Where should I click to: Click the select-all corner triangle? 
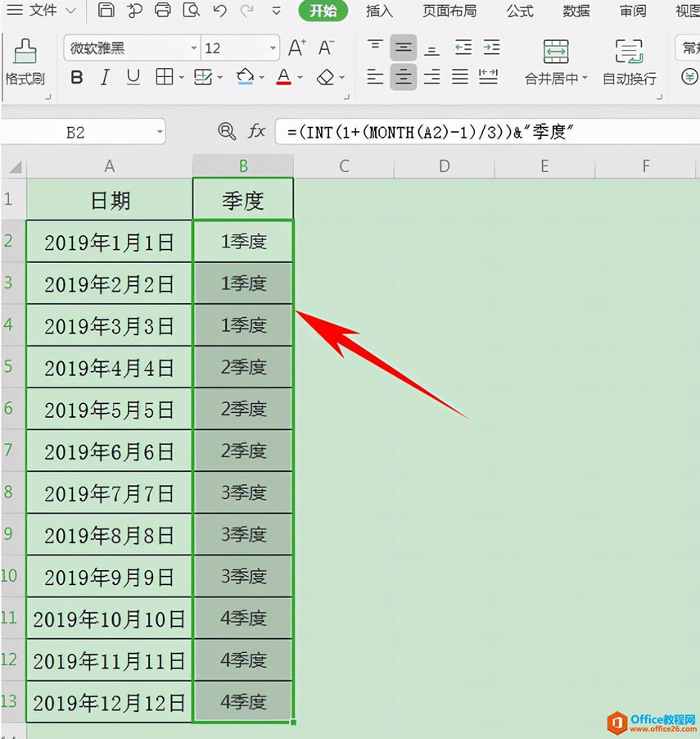(15, 166)
